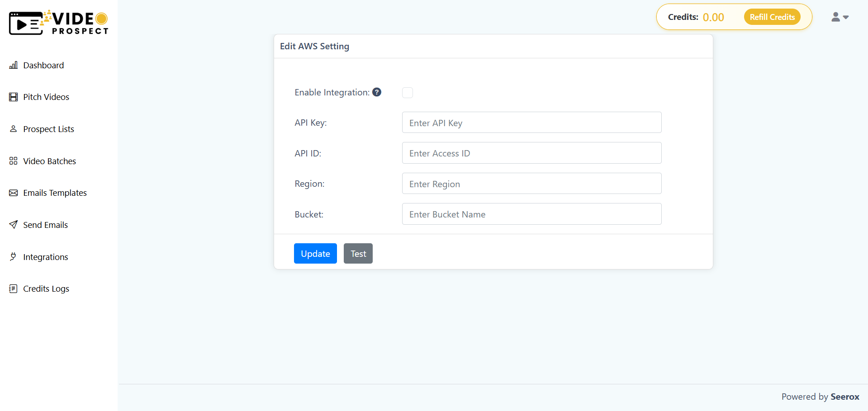Select the Integrations wrench icon
Screen dimensions: 868x411
pos(14,257)
